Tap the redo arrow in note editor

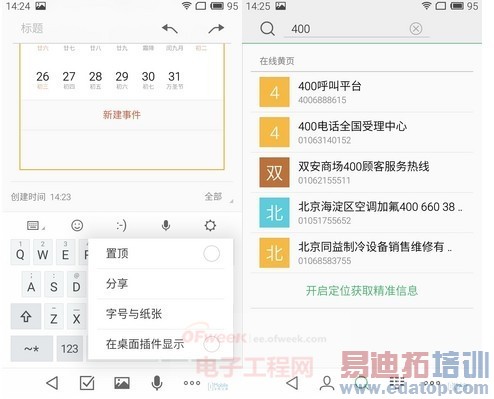[x=216, y=29]
